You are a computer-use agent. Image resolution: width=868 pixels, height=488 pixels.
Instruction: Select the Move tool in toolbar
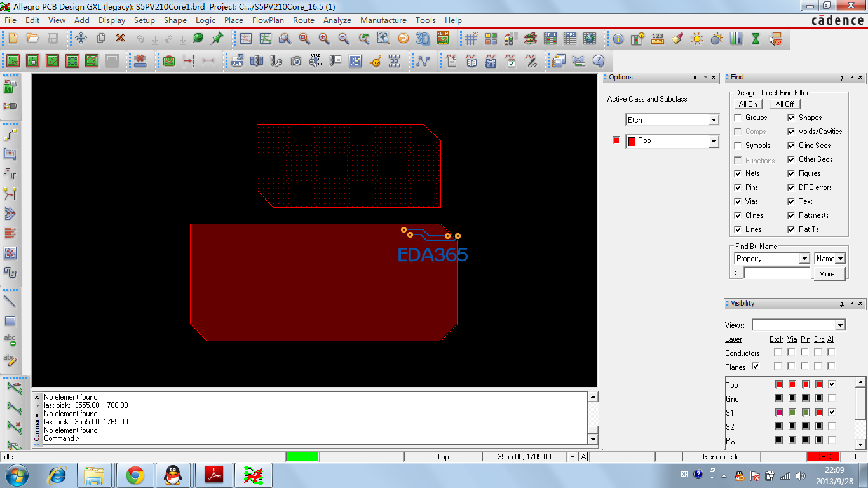click(81, 39)
